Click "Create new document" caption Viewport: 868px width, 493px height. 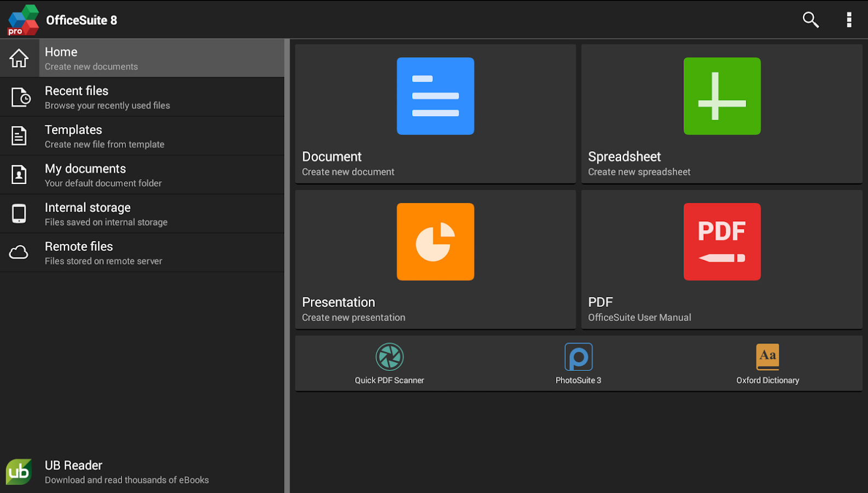[348, 172]
